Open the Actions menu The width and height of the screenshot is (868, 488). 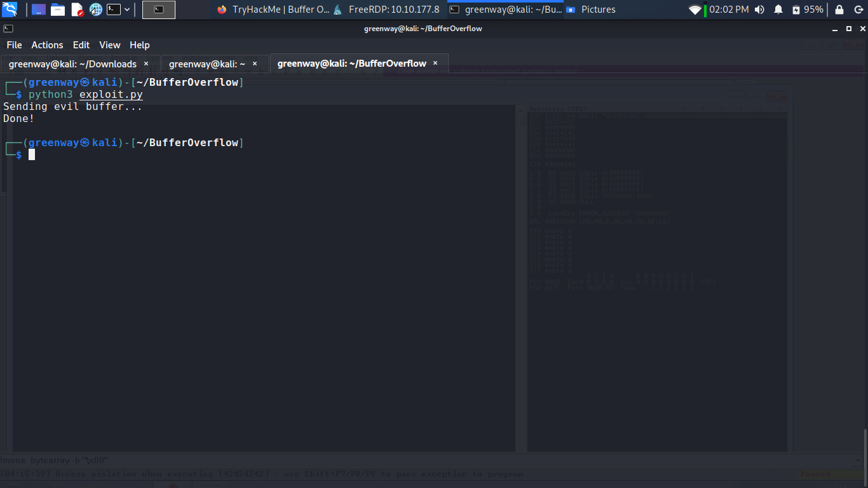[47, 45]
